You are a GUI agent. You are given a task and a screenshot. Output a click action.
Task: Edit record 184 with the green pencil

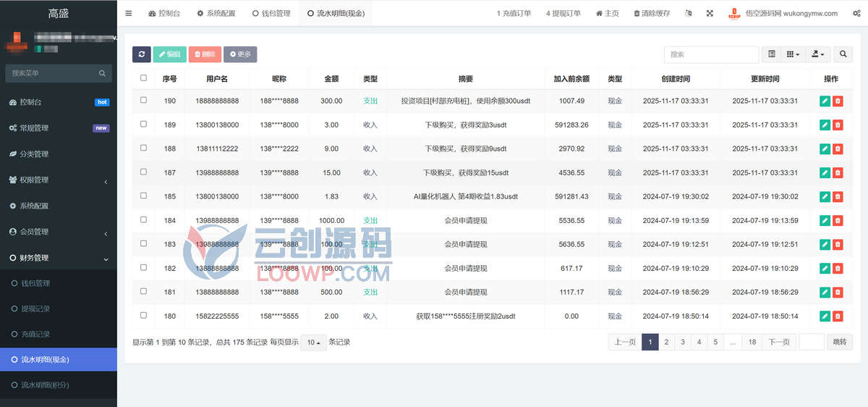pyautogui.click(x=825, y=221)
